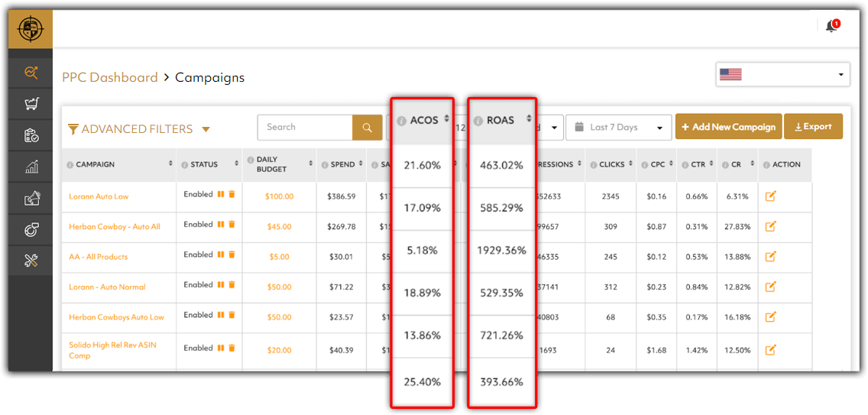The image size is (868, 415).
Task: Sort table by SPEND column
Action: click(361, 164)
